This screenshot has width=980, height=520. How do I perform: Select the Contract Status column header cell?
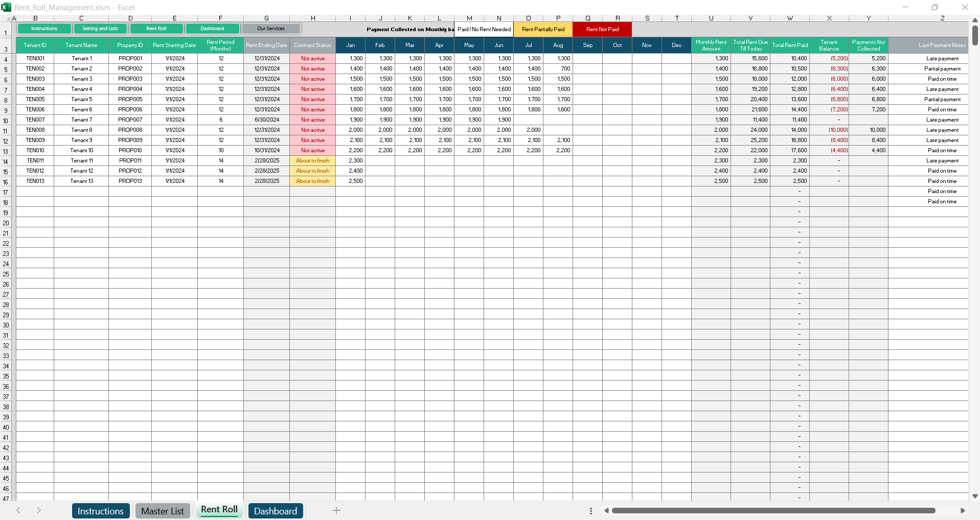pyautogui.click(x=312, y=45)
